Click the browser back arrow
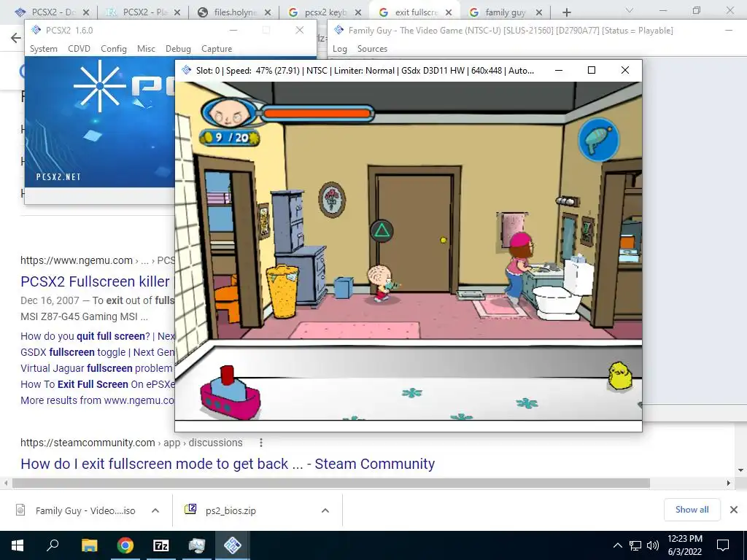 click(16, 38)
